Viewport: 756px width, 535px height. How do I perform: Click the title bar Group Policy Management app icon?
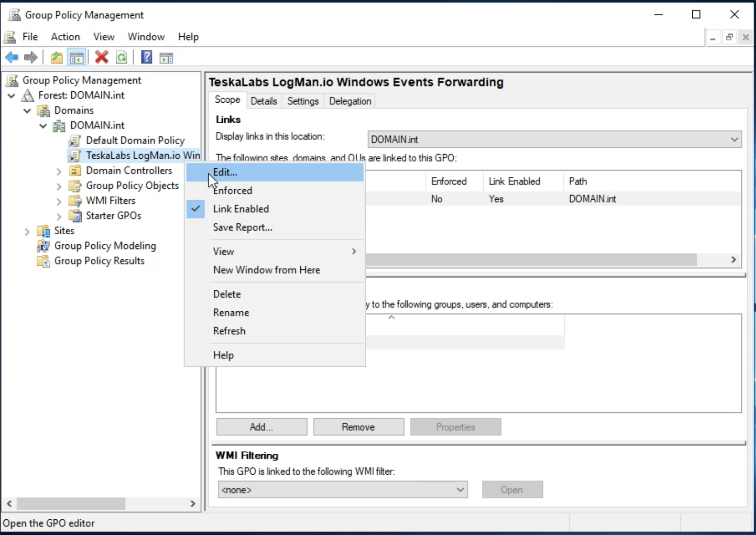[x=14, y=15]
